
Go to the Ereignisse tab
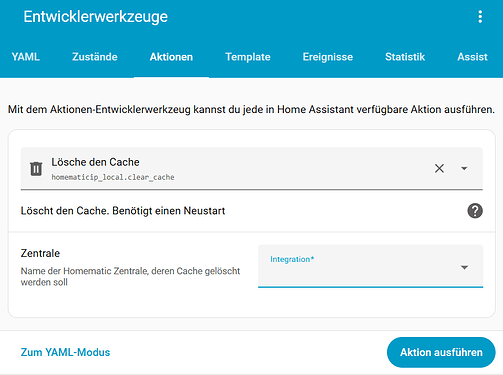328,57
